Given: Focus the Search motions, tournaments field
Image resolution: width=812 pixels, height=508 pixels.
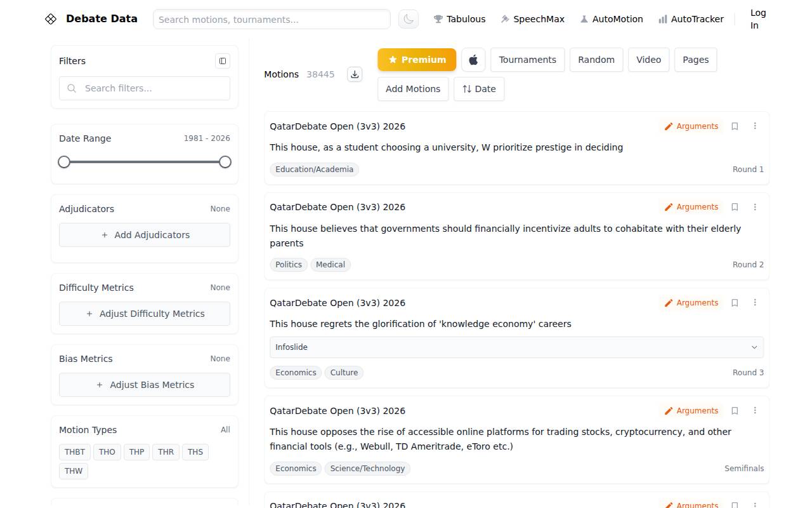Looking at the screenshot, I should (x=272, y=19).
